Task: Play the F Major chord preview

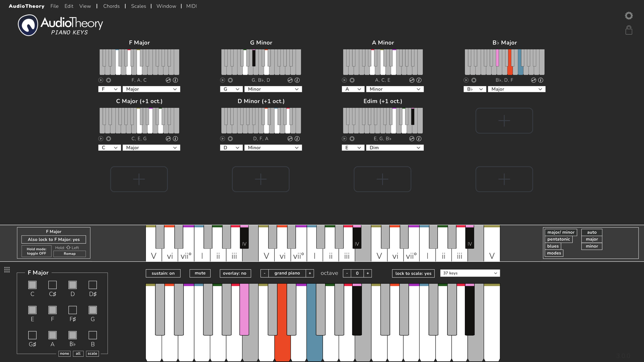Action: point(101,80)
